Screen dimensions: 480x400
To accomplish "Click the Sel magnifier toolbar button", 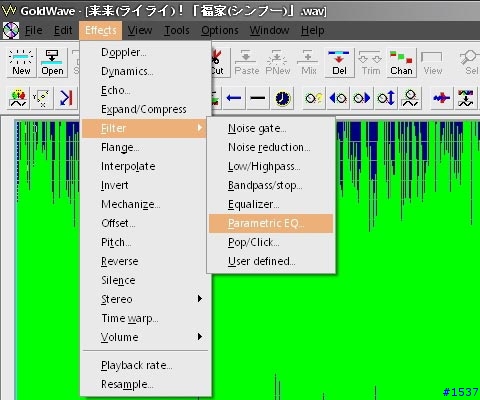I will point(470,63).
